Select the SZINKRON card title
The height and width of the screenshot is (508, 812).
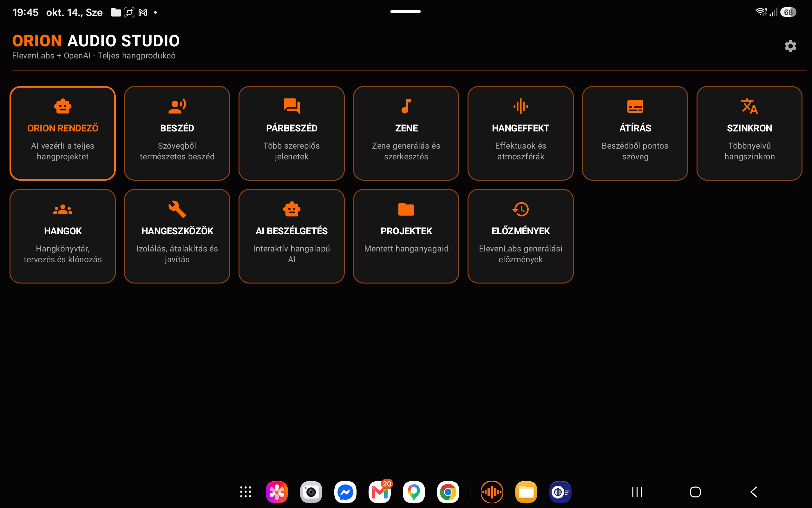[x=749, y=128]
